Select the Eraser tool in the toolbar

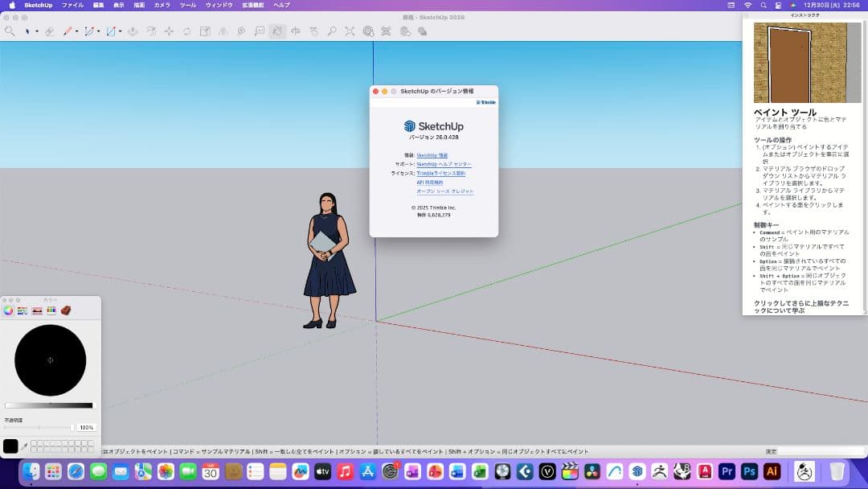click(49, 32)
